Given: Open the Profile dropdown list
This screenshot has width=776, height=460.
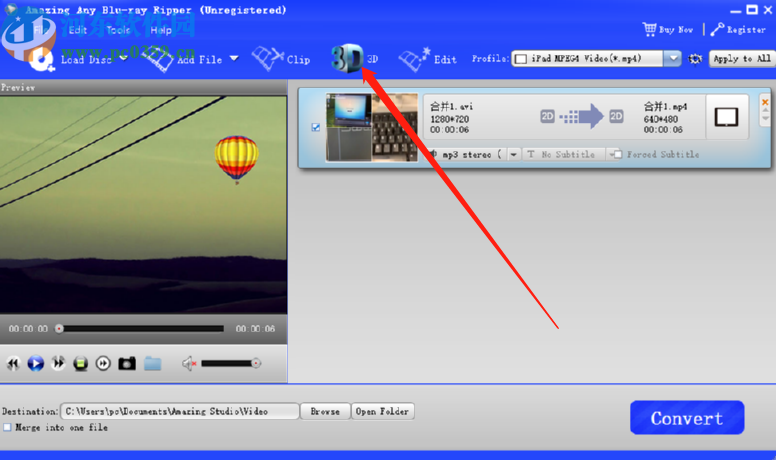Looking at the screenshot, I should 673,58.
